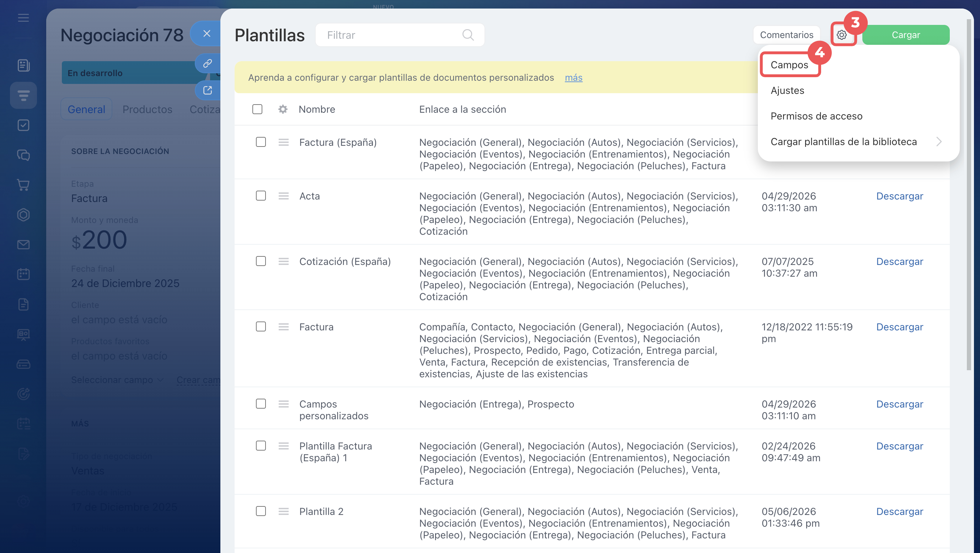Download the Plantilla Factura (España) 1 template
This screenshot has height=553, width=980.
pyautogui.click(x=899, y=446)
